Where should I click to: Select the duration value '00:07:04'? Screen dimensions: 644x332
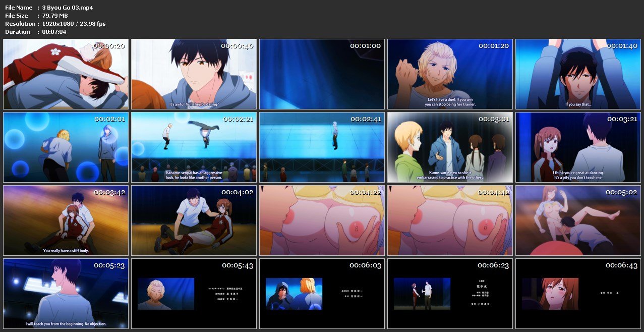coord(54,32)
